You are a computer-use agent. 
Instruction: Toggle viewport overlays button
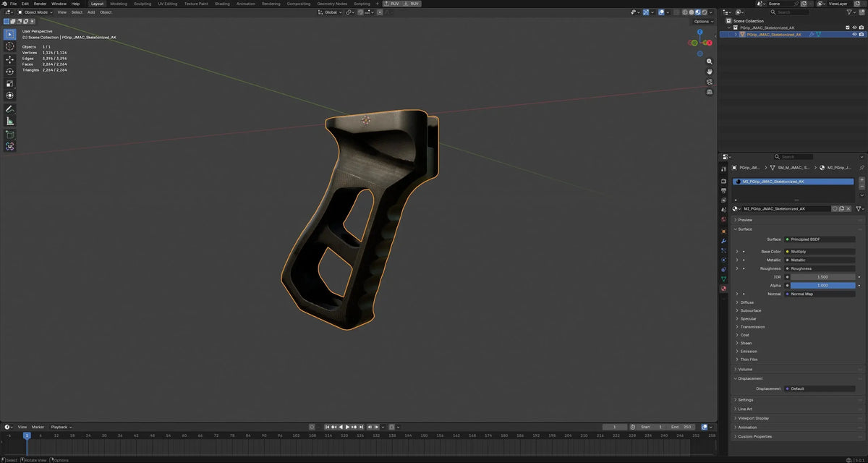pyautogui.click(x=661, y=12)
